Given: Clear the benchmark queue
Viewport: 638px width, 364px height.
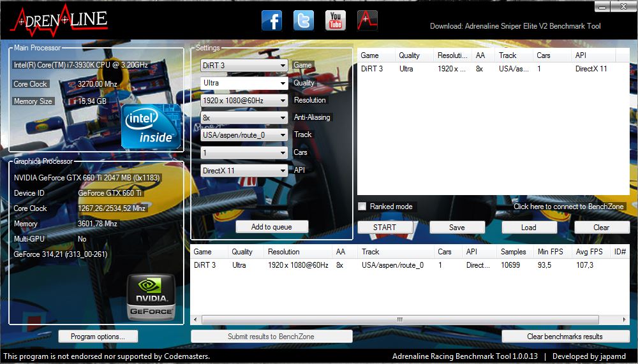Looking at the screenshot, I should (x=602, y=228).
